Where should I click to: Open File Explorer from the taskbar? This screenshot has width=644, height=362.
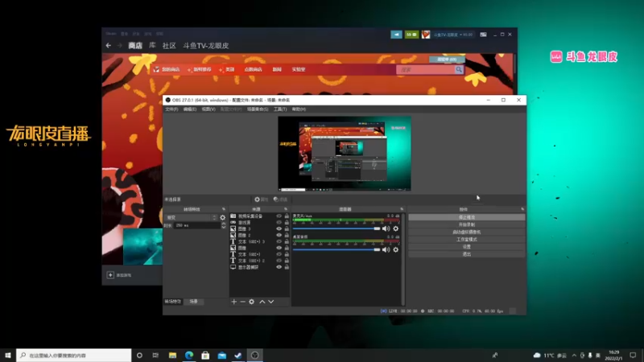172,355
